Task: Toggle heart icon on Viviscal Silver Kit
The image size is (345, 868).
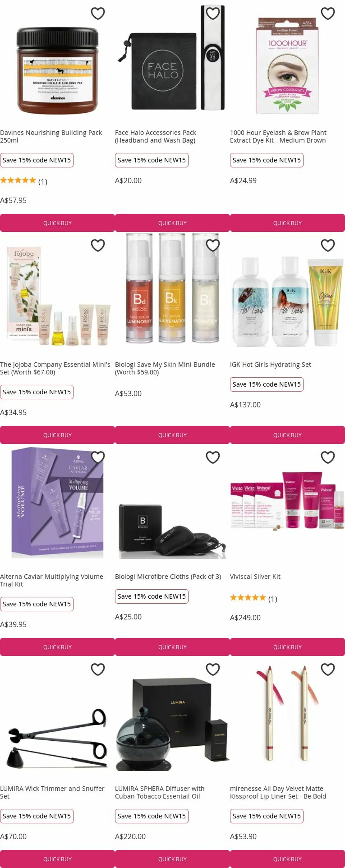Action: (x=327, y=457)
